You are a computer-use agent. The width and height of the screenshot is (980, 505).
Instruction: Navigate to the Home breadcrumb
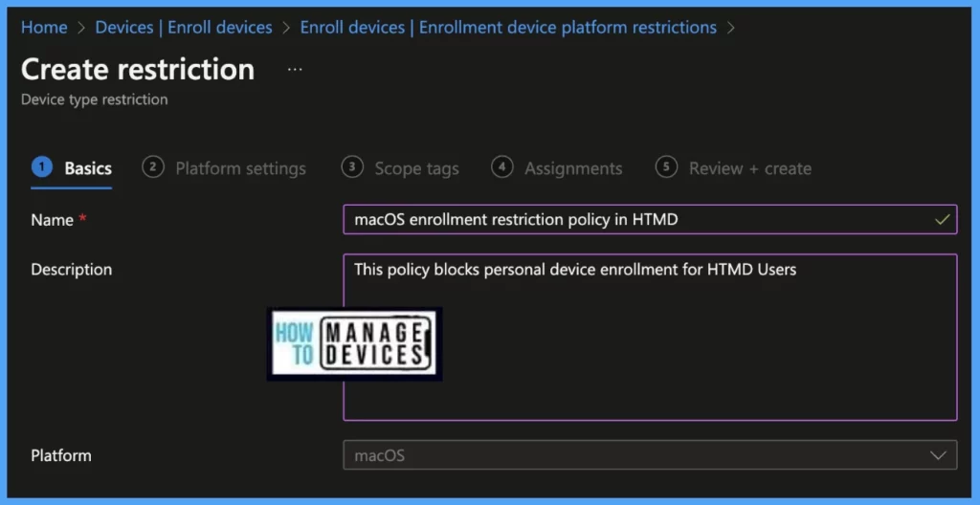(x=44, y=28)
